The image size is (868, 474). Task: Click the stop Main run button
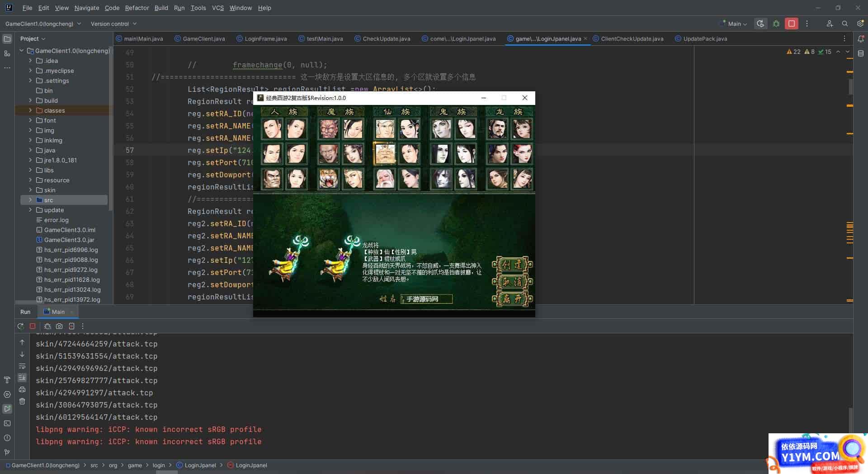pyautogui.click(x=792, y=24)
